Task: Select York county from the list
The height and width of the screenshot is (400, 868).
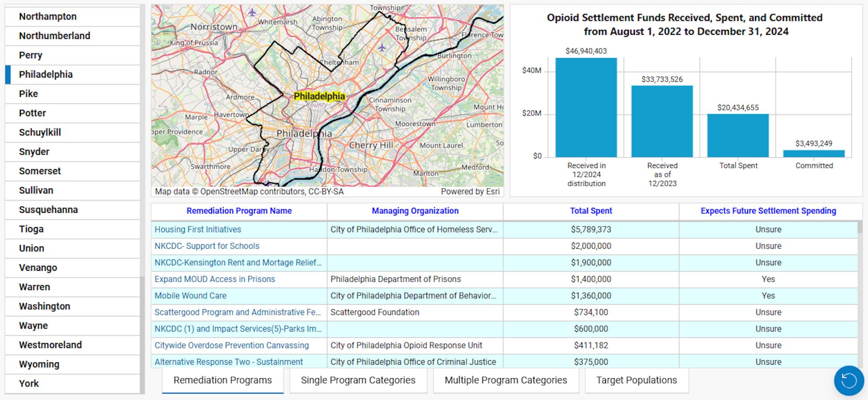Action: [29, 383]
